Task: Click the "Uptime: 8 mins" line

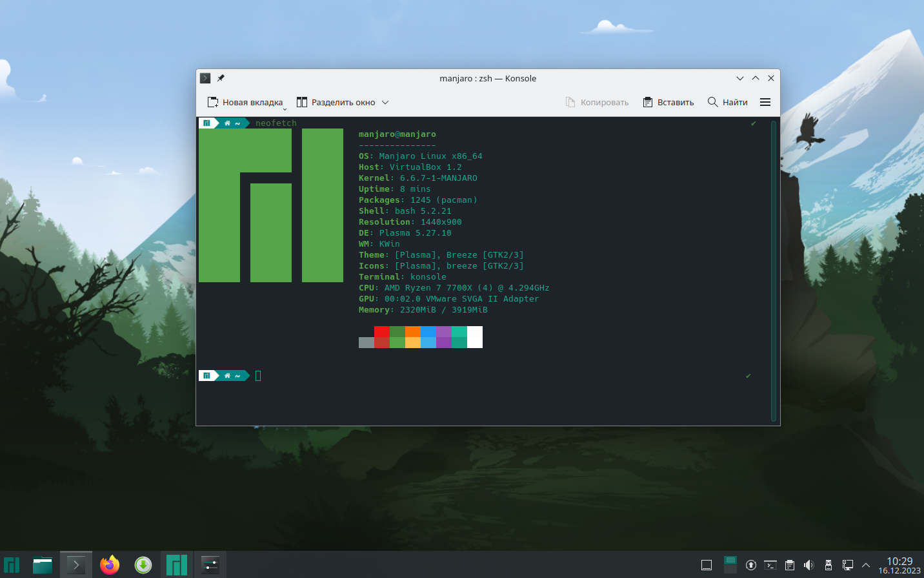Action: [x=395, y=189]
